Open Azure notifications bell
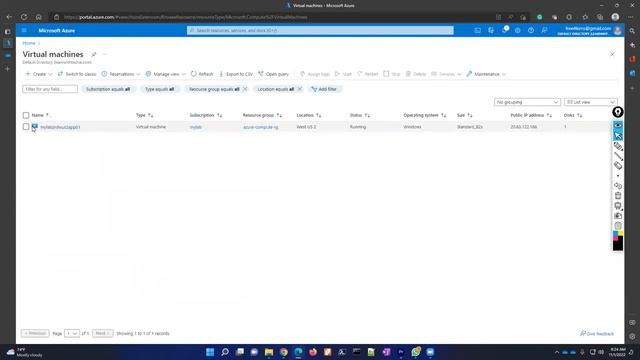This screenshot has width=640, height=360. (x=504, y=30)
